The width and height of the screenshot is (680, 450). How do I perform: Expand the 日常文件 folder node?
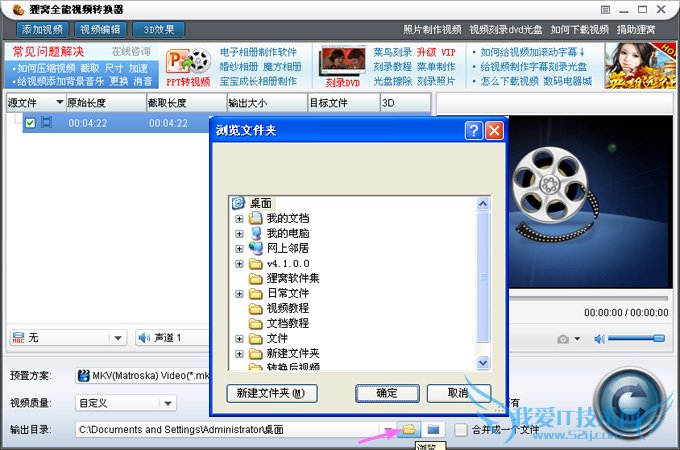point(239,293)
